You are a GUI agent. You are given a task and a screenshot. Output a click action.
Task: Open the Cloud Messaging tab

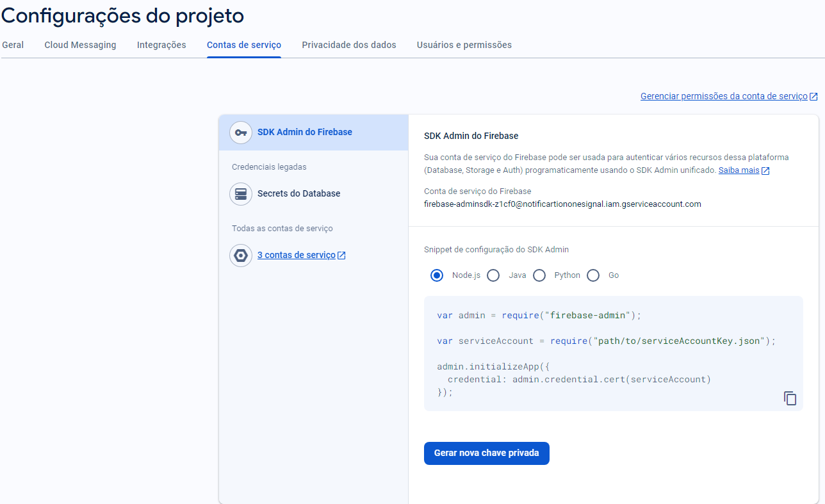81,45
